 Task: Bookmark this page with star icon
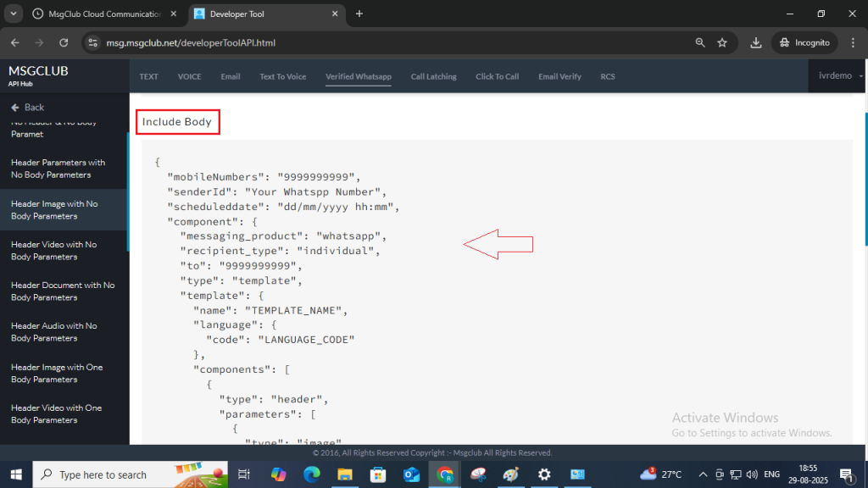tap(722, 42)
